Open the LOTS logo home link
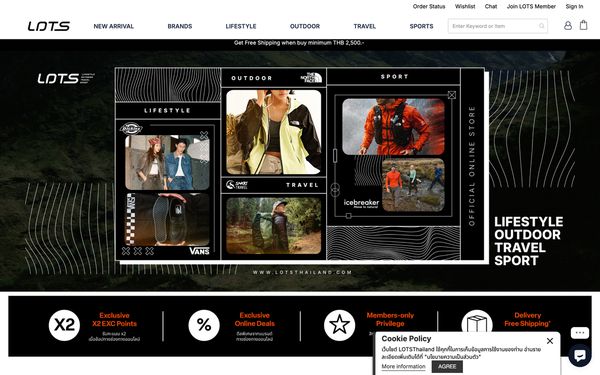Viewport: 600px width, 375px height. [x=49, y=26]
